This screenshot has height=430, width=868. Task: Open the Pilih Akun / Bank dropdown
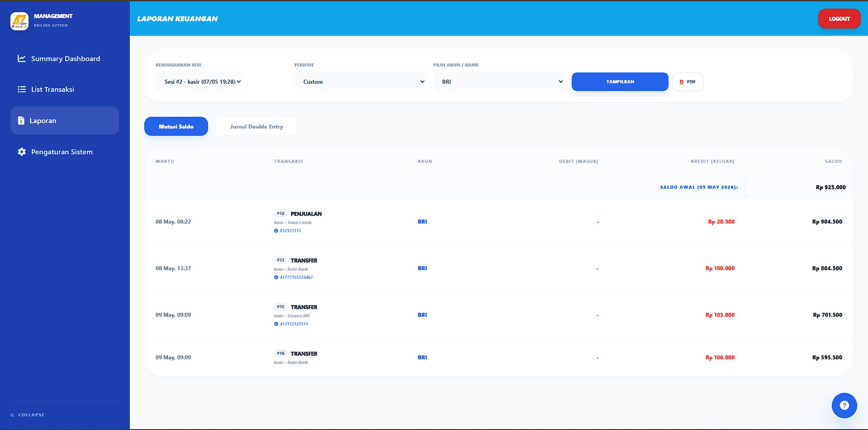[x=499, y=82]
